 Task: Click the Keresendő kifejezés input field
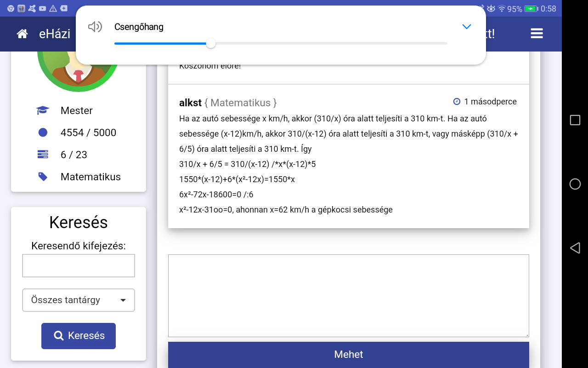point(79,266)
